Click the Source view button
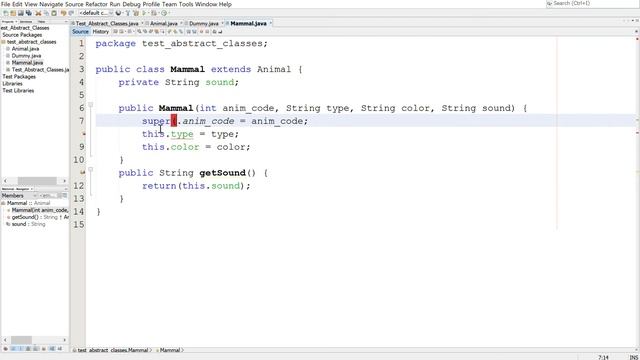 [x=80, y=31]
